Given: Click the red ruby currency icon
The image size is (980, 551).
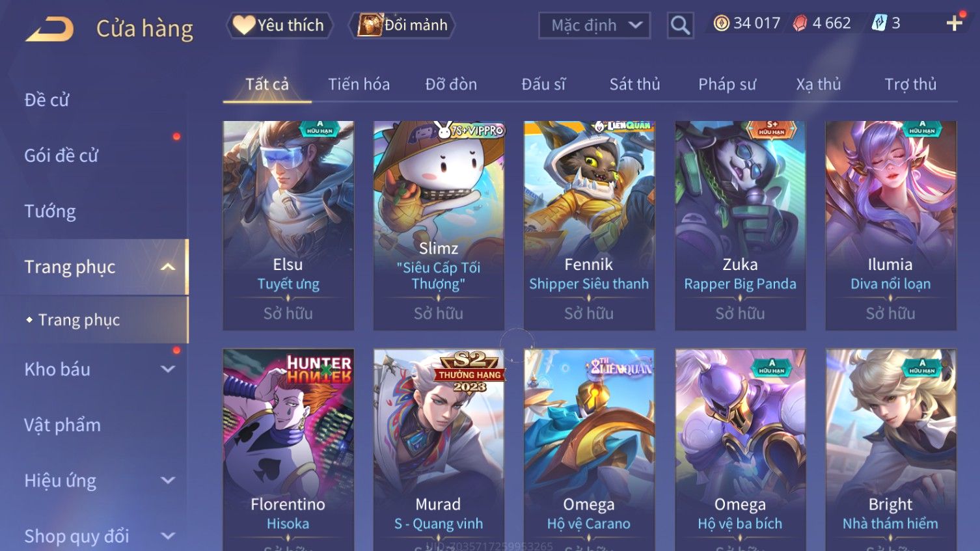Looking at the screenshot, I should [800, 23].
